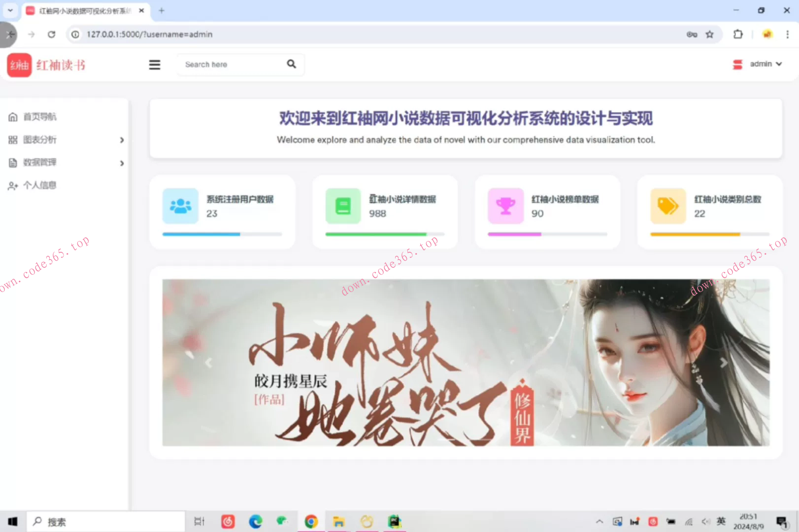Open the 首页导航 home icon in sidebar
The height and width of the screenshot is (532, 799).
pyautogui.click(x=13, y=117)
